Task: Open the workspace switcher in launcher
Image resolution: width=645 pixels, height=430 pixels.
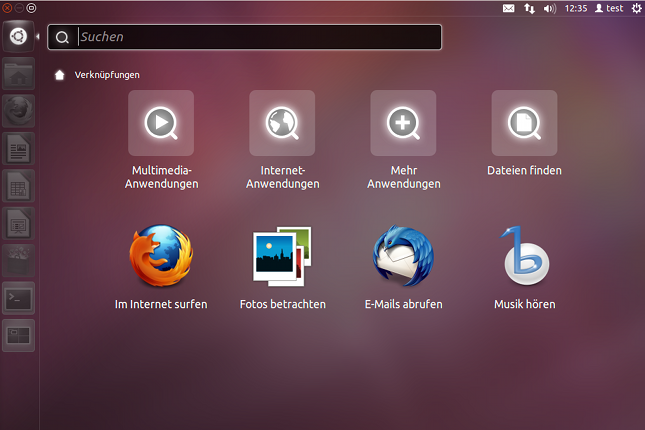Action: tap(18, 335)
